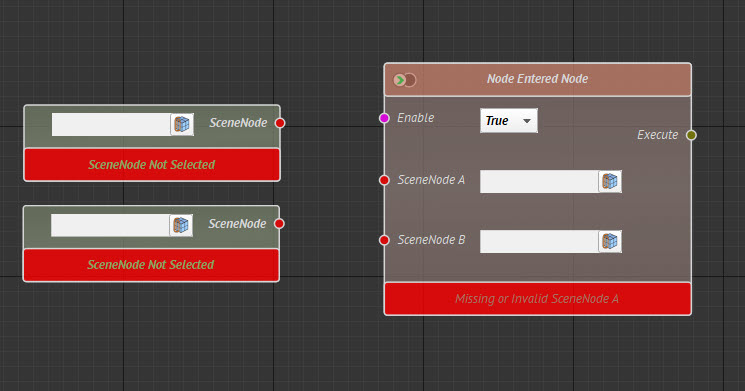Click the magenta Enable input port
Screen dimensions: 745x391
[384, 118]
